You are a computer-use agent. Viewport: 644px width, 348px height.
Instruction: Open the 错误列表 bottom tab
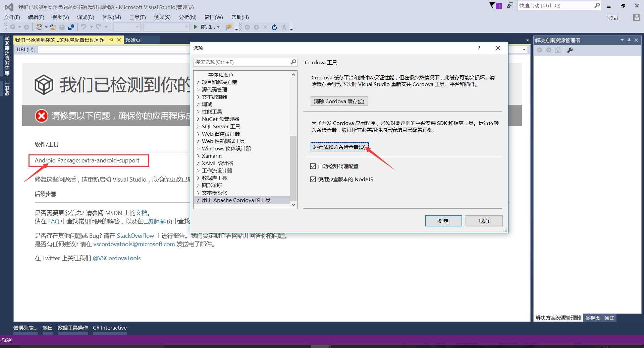25,328
